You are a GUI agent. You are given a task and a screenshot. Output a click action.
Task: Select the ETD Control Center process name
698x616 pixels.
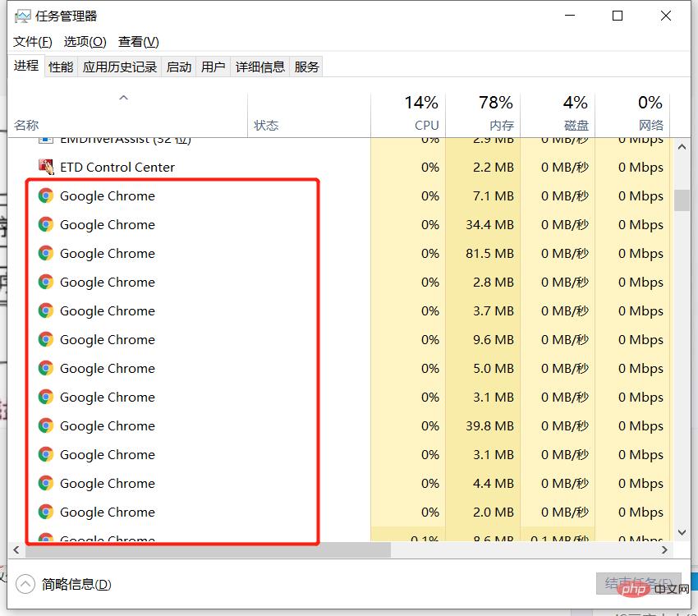click(x=117, y=168)
